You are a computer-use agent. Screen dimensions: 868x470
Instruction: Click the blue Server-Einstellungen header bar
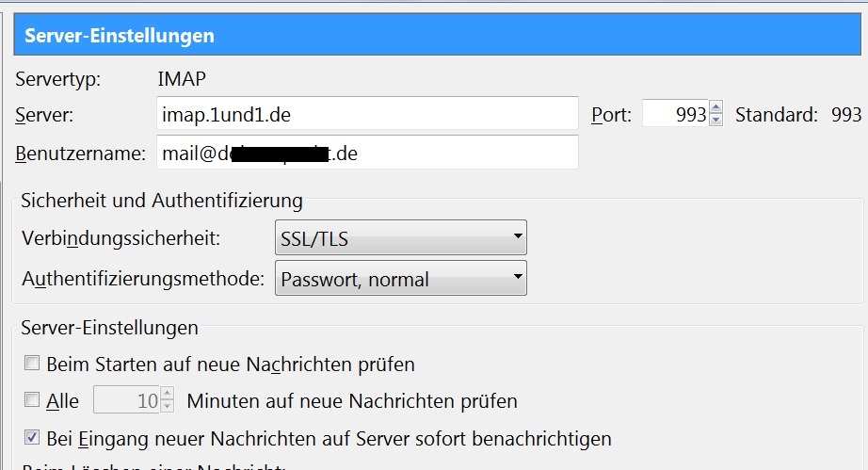coord(441,37)
